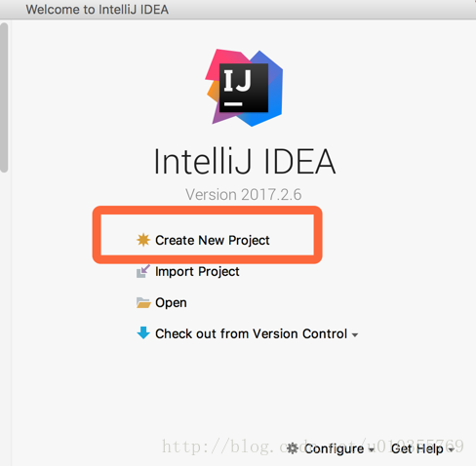
Task: Choose the Import Project link
Action: pyautogui.click(x=197, y=272)
